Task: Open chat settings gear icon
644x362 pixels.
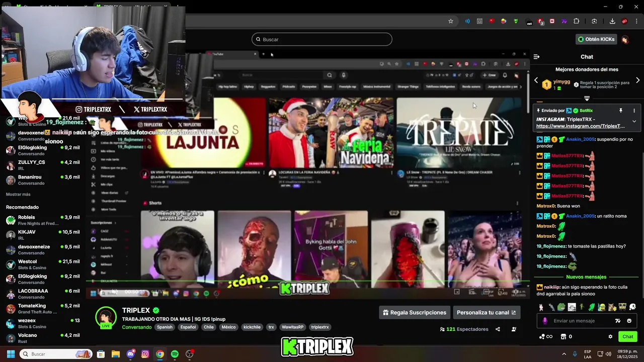Action: tap(610, 336)
